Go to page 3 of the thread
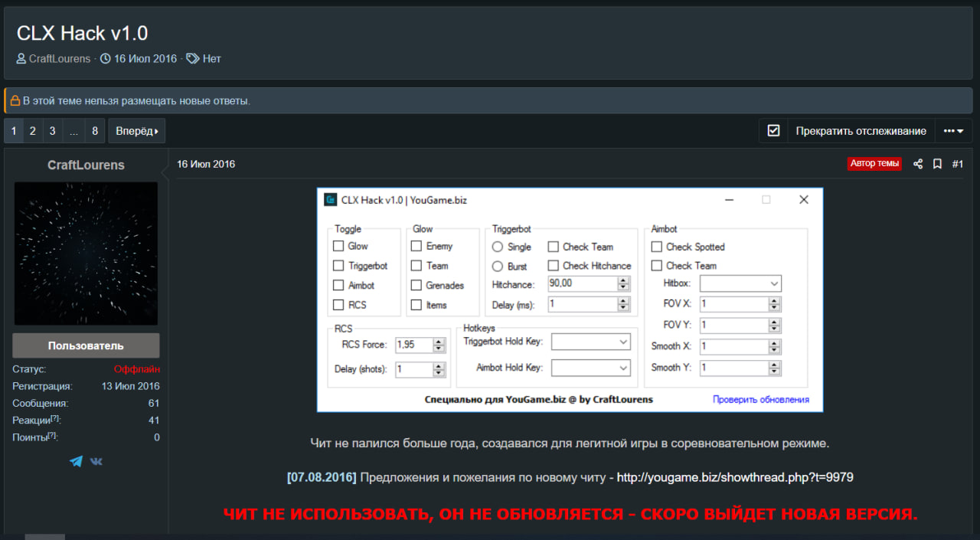980x540 pixels. (52, 131)
